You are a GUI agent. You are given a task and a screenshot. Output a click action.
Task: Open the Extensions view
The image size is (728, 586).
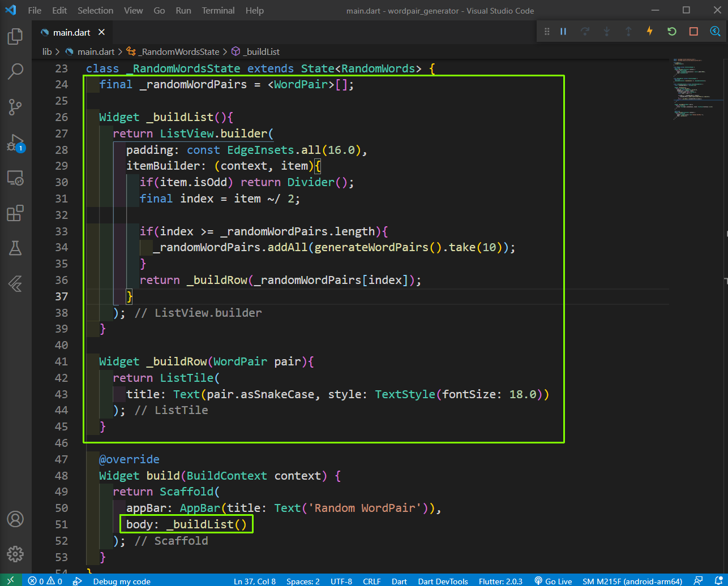[15, 213]
